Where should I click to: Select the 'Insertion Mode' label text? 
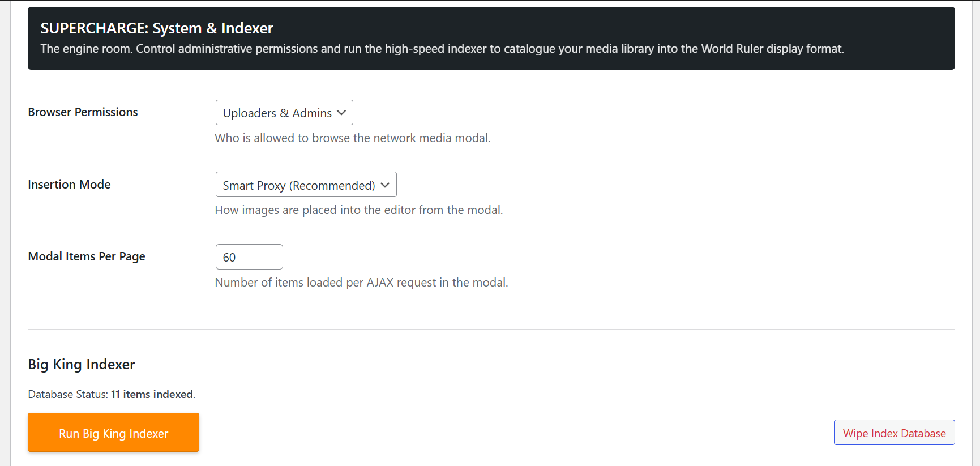point(69,185)
